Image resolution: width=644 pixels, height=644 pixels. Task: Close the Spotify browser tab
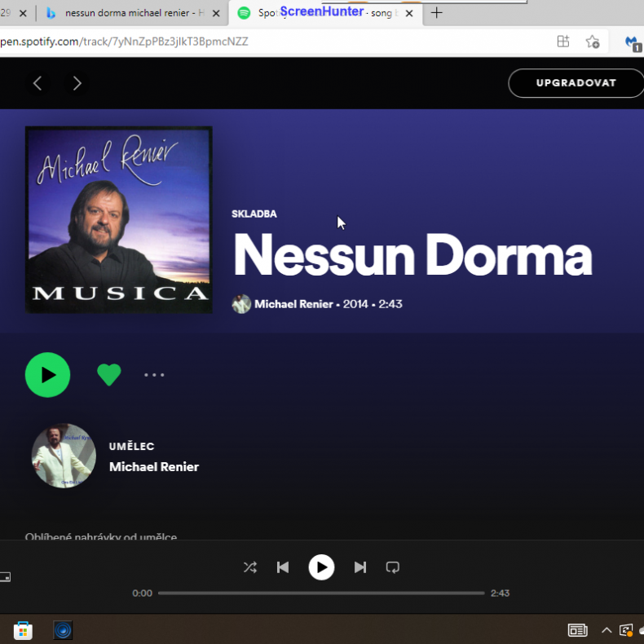coord(409,13)
